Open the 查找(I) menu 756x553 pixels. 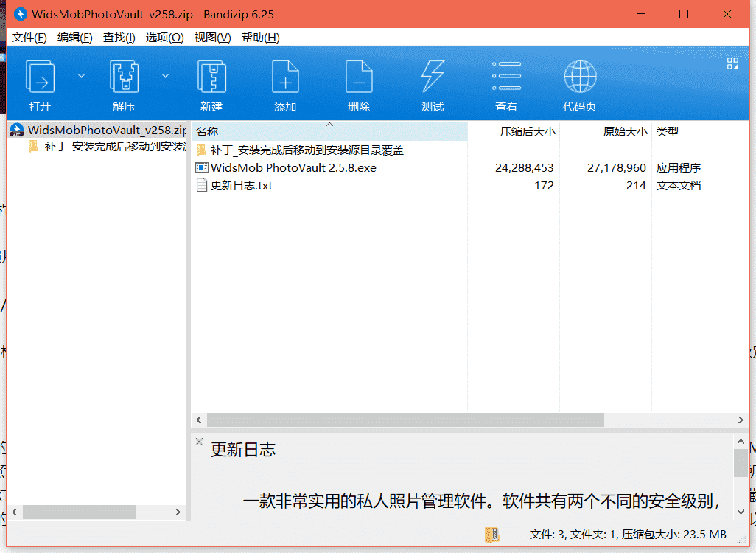click(x=119, y=38)
